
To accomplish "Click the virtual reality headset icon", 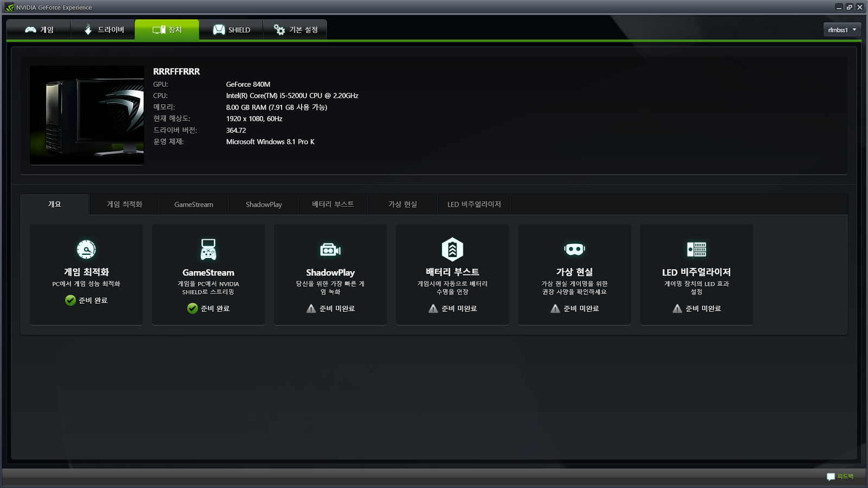I will coord(575,249).
